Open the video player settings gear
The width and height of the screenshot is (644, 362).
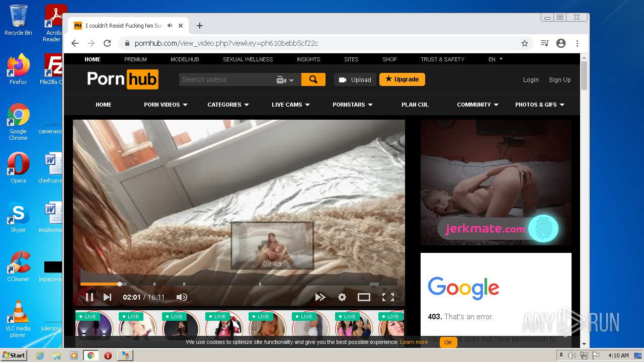(342, 297)
